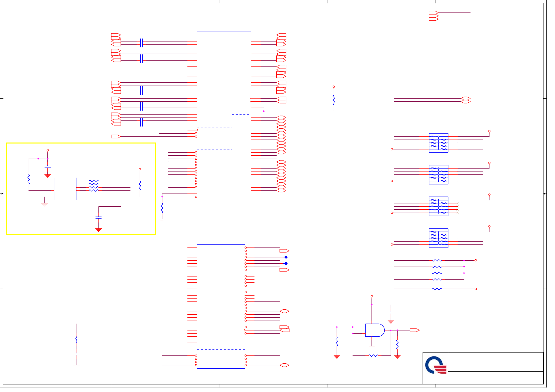Select the feedback resistor under the AND gate
This screenshot has width=555, height=392.
point(373,355)
